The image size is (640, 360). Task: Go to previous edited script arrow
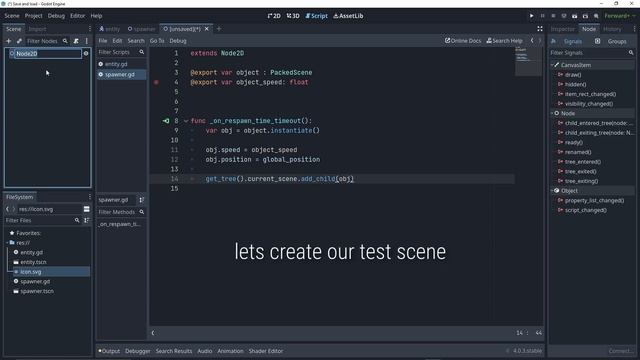coord(532,40)
